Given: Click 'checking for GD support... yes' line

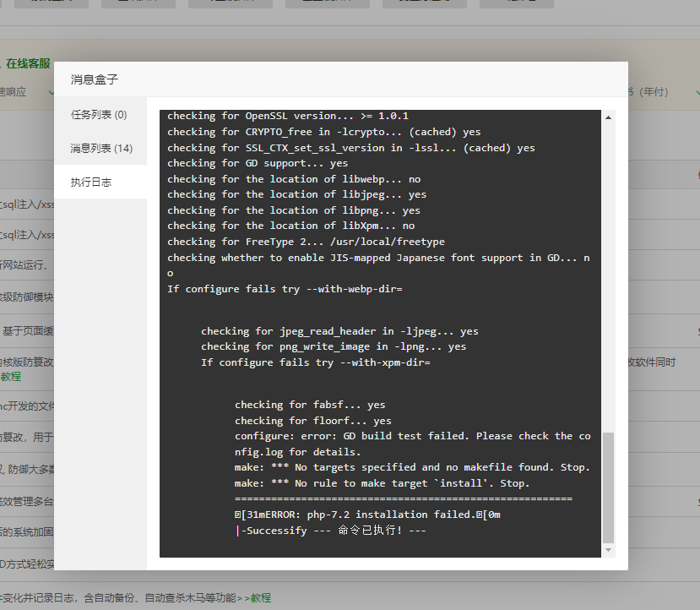Looking at the screenshot, I should click(258, 163).
